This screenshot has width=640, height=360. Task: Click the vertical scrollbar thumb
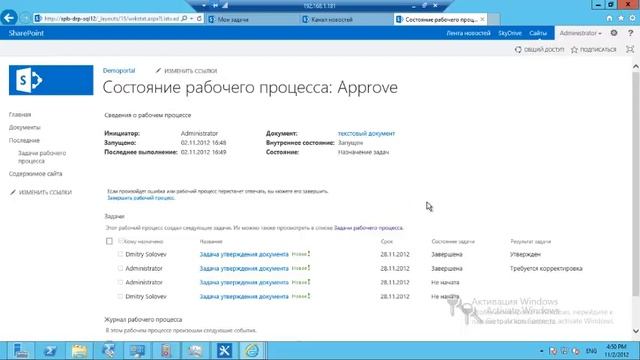tap(636, 184)
